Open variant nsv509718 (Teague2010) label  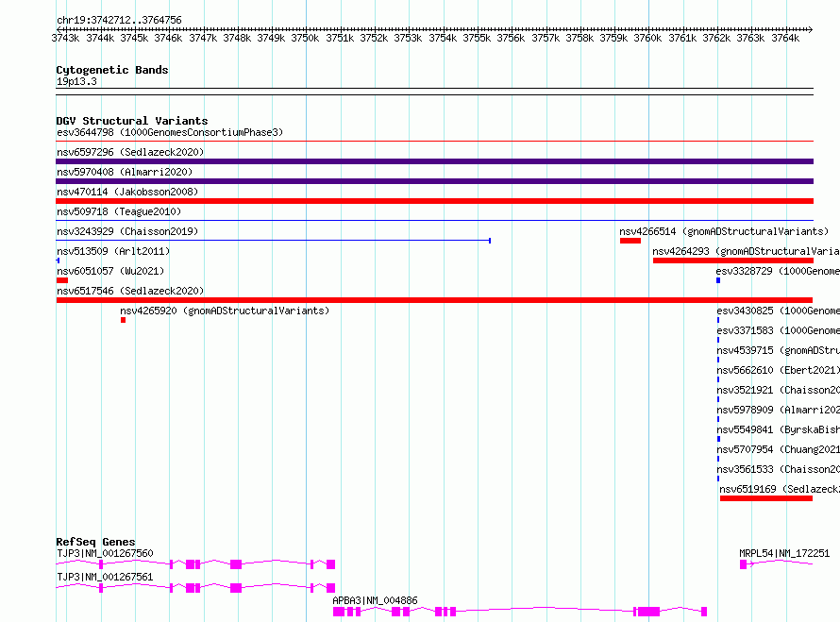[119, 211]
